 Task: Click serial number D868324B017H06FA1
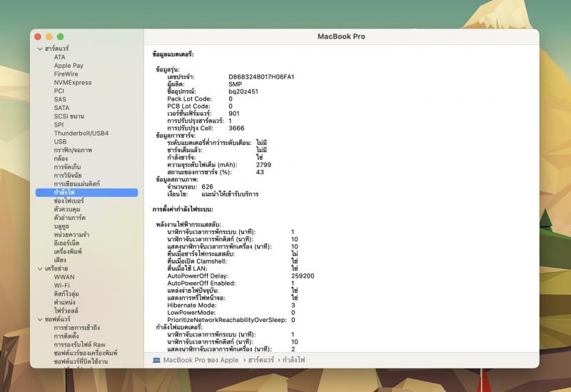[261, 77]
